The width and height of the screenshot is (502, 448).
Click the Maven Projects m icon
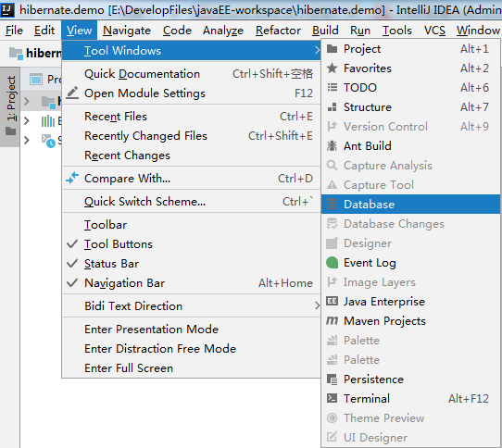(x=332, y=320)
